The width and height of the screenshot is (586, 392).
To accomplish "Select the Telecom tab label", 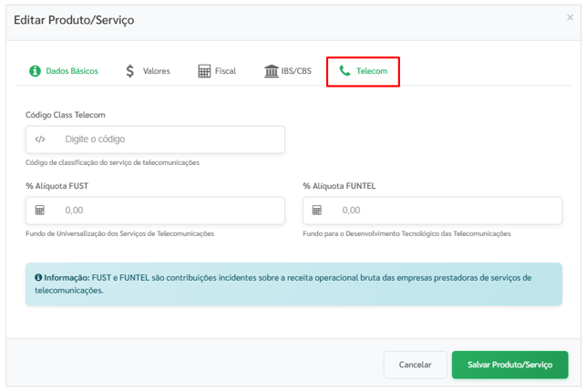I will pos(372,71).
